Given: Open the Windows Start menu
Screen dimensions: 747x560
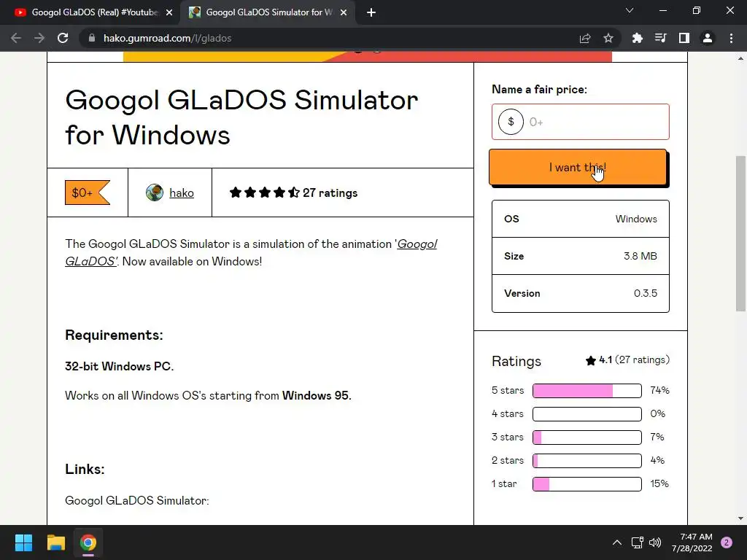Looking at the screenshot, I should tap(23, 542).
